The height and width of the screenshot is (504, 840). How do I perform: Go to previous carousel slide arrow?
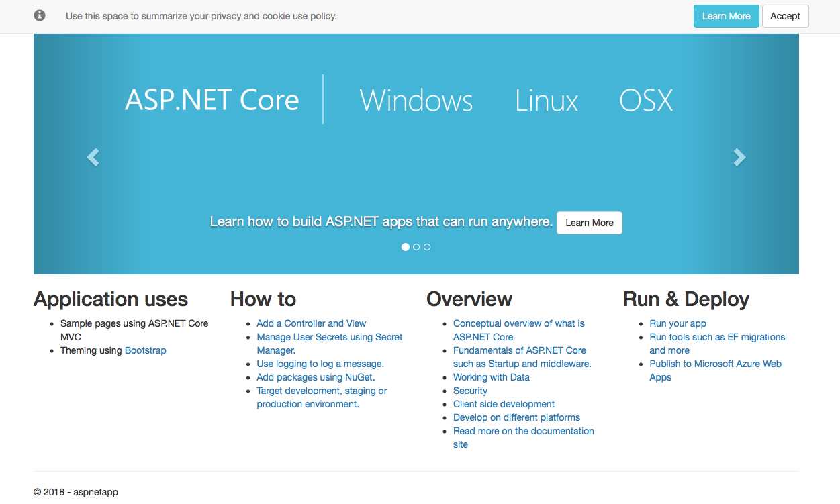pos(93,157)
